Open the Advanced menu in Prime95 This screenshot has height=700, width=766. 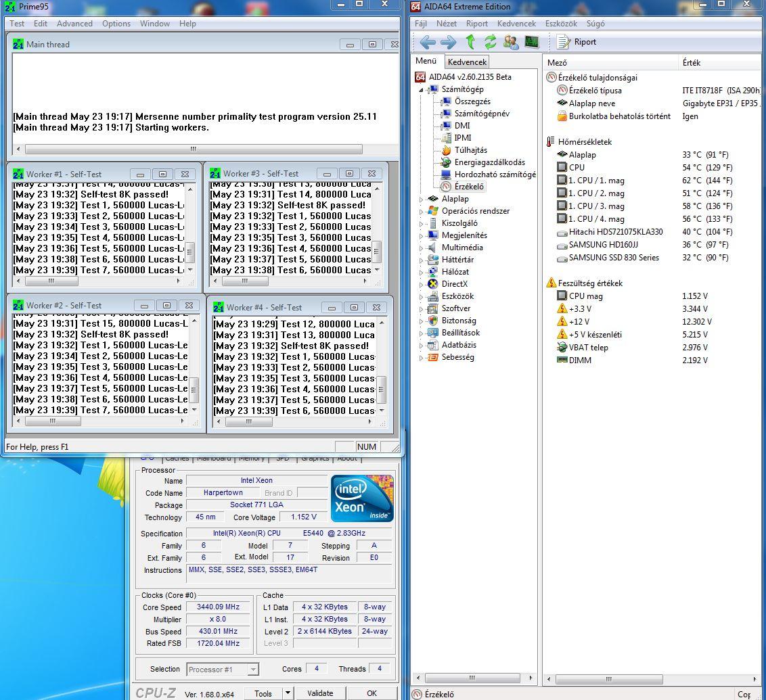click(74, 24)
